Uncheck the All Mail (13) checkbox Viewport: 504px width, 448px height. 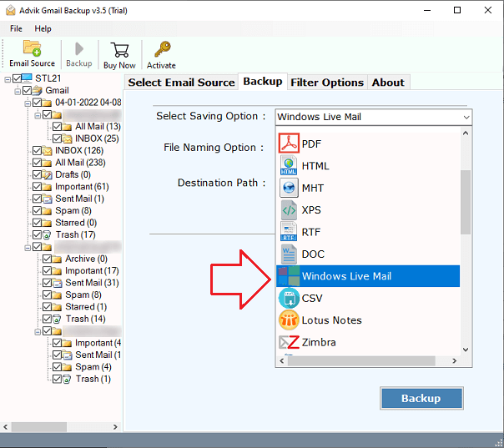pos(57,126)
